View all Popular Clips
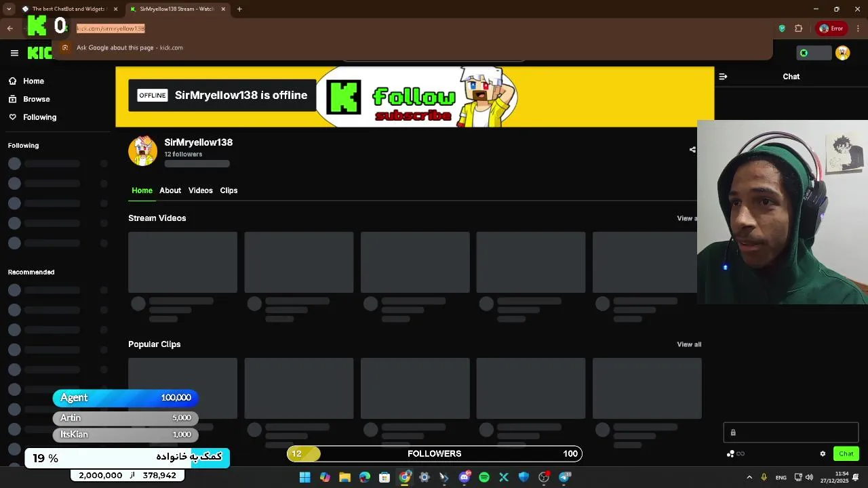Image resolution: width=868 pixels, height=488 pixels. (689, 344)
